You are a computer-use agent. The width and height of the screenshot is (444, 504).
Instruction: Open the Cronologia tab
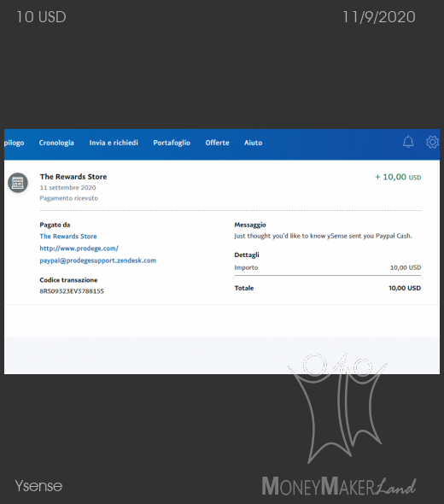click(56, 143)
